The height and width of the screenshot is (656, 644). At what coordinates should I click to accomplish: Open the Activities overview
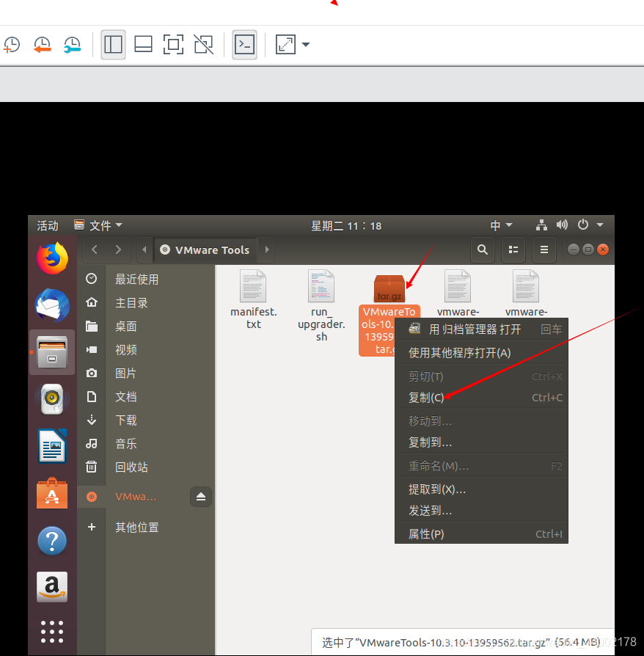point(47,226)
